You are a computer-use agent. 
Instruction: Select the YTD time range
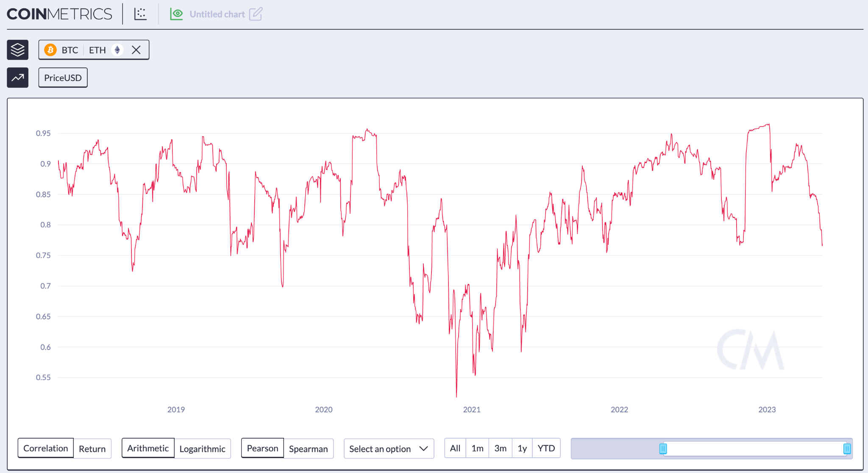coord(546,448)
